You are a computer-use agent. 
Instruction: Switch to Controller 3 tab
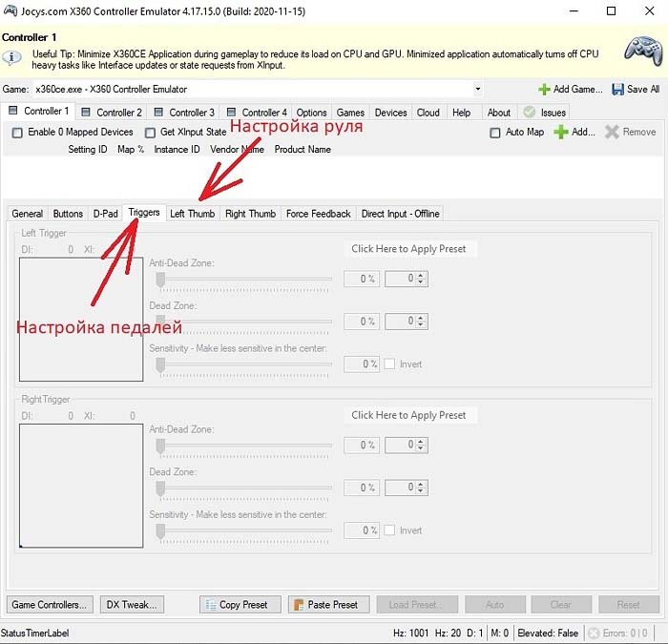(184, 113)
